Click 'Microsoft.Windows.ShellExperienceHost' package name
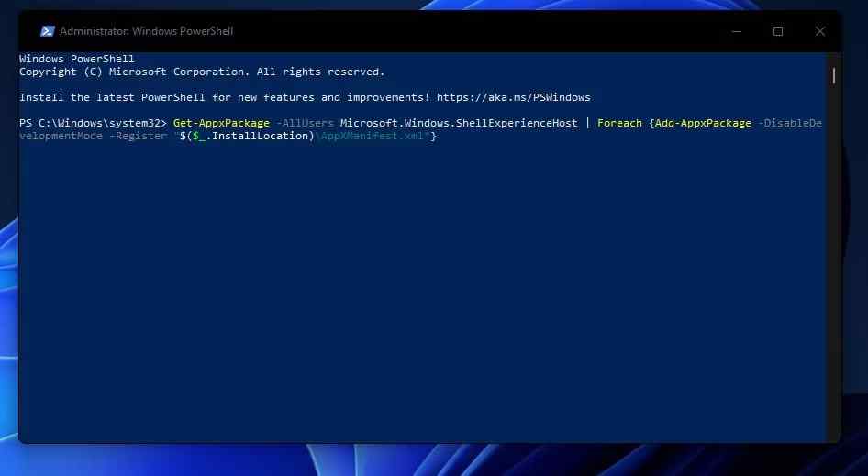 459,123
